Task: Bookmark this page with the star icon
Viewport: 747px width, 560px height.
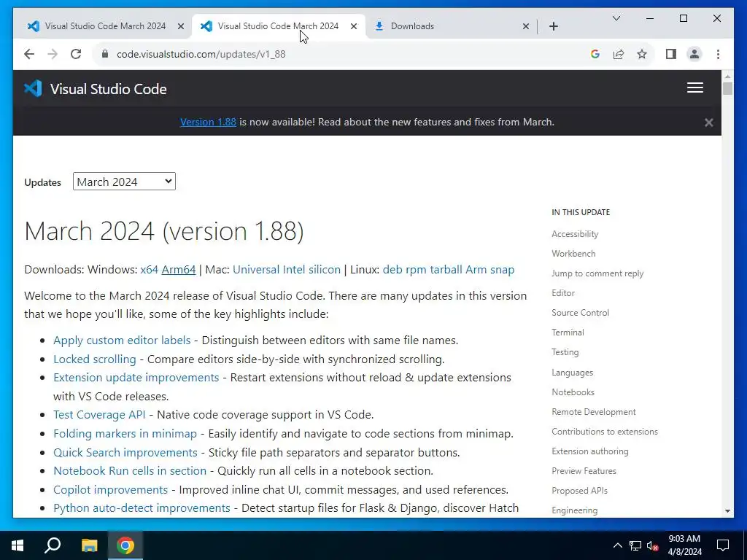Action: [642, 54]
